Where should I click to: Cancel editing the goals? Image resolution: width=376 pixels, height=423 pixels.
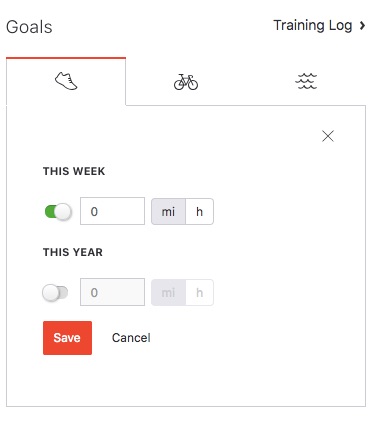click(x=131, y=338)
